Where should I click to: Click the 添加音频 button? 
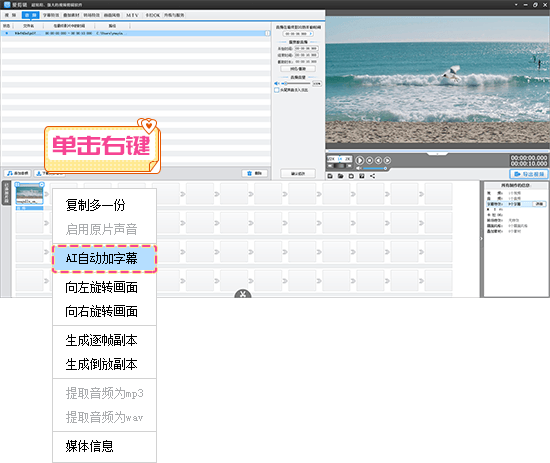[x=18, y=173]
